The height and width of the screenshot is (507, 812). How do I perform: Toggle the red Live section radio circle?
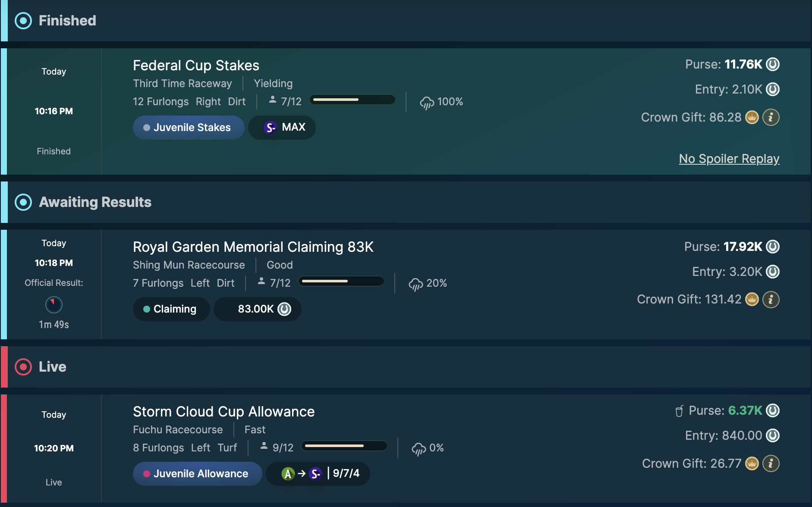(x=23, y=367)
